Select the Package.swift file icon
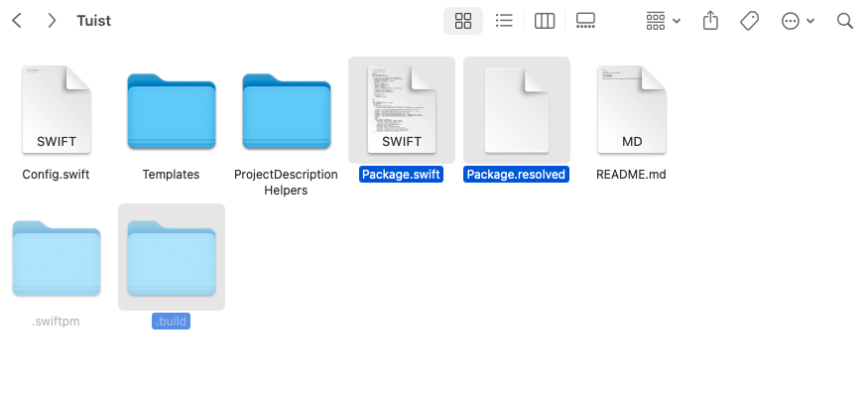868x397 pixels. click(402, 109)
